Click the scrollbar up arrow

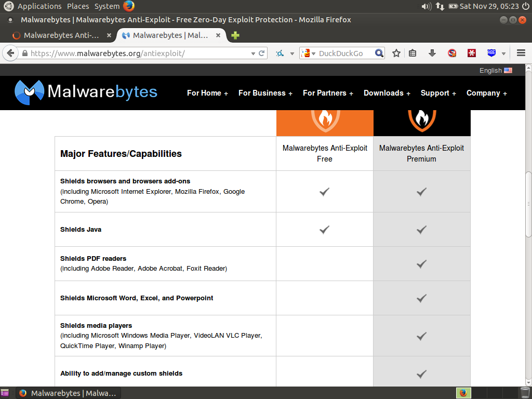click(528, 67)
